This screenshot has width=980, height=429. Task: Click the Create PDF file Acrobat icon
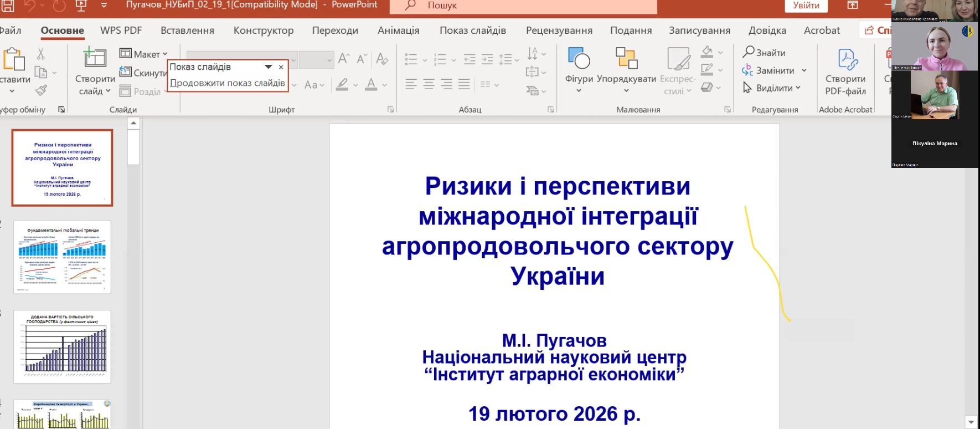pos(845,59)
